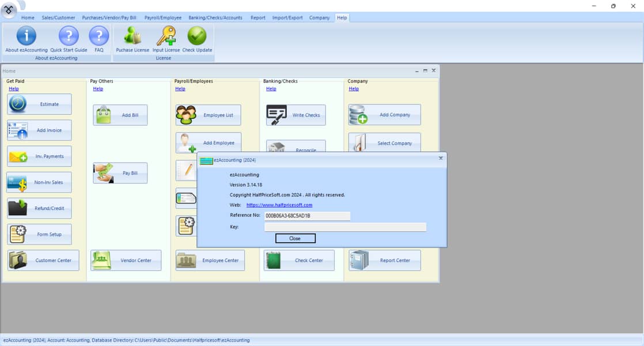Open Purchases/Vendor/Pay Bill tab
Image resolution: width=644 pixels, height=346 pixels.
point(109,18)
